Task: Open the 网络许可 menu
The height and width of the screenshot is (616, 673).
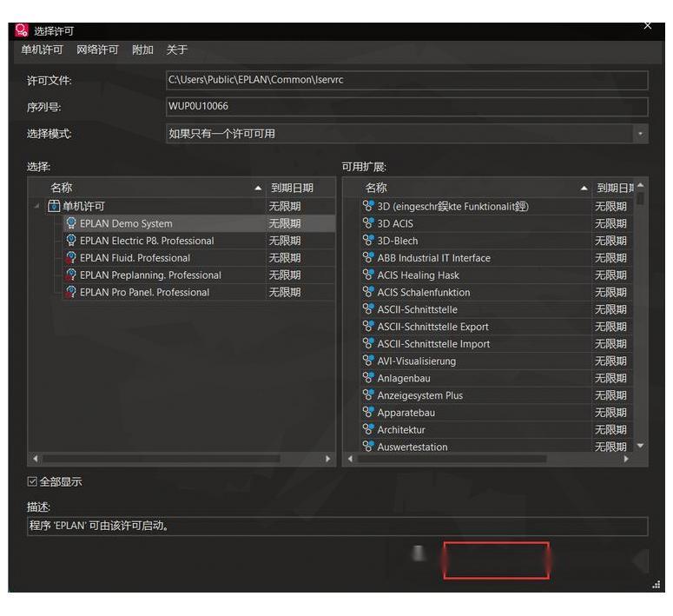Action: click(x=97, y=50)
